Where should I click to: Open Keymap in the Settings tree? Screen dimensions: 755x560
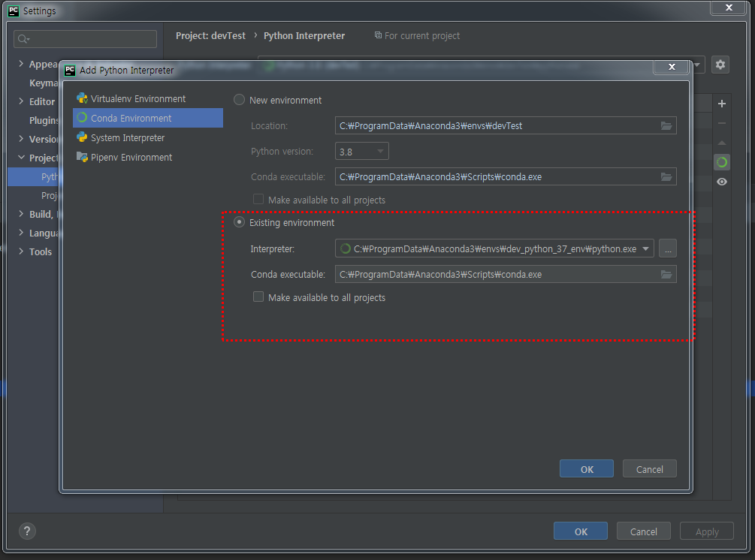tap(44, 83)
